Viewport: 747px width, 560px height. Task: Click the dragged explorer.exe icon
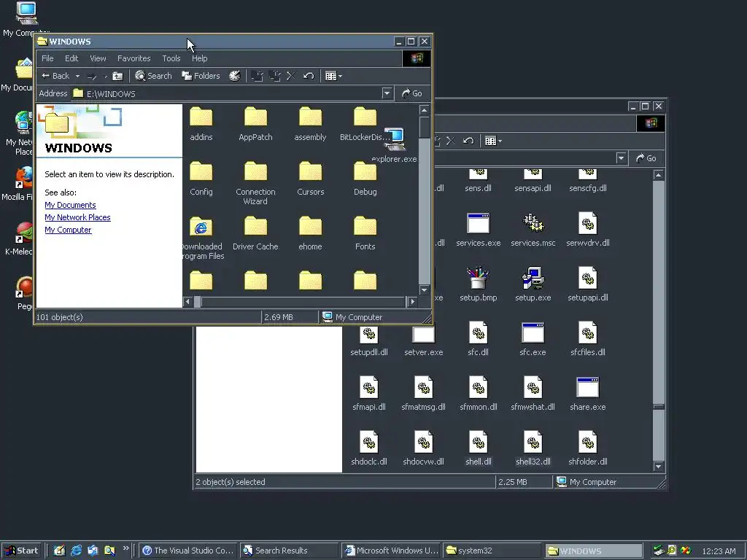click(395, 145)
